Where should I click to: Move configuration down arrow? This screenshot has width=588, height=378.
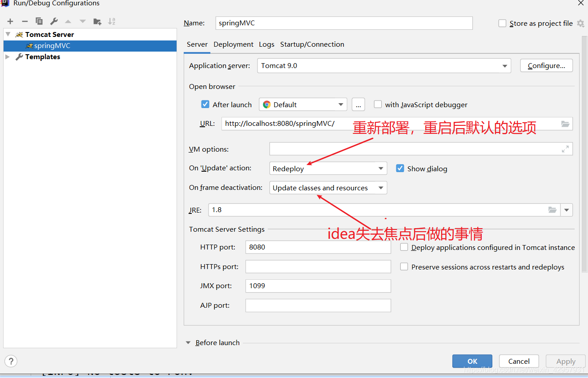point(83,21)
